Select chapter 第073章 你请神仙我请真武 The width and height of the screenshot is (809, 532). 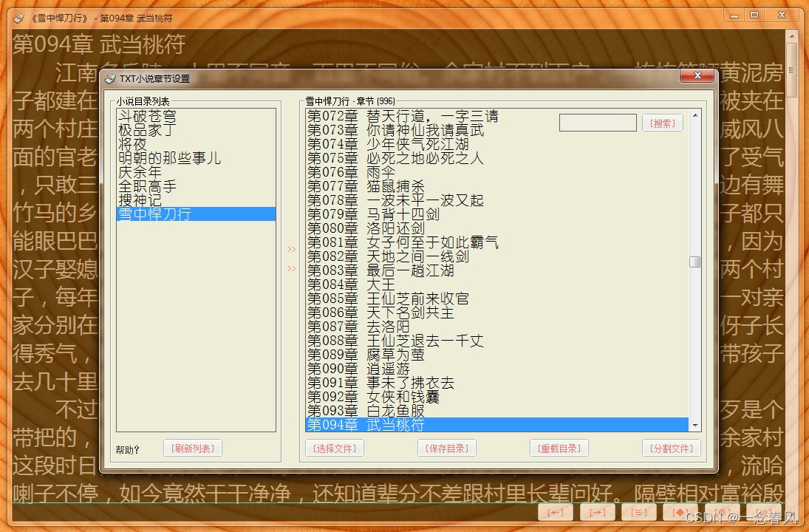tap(497, 130)
